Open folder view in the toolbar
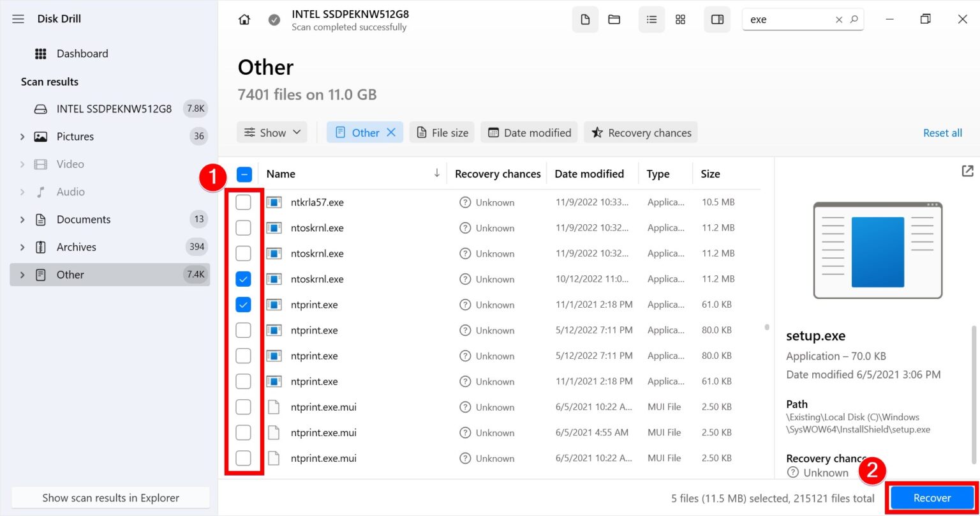 pyautogui.click(x=614, y=19)
